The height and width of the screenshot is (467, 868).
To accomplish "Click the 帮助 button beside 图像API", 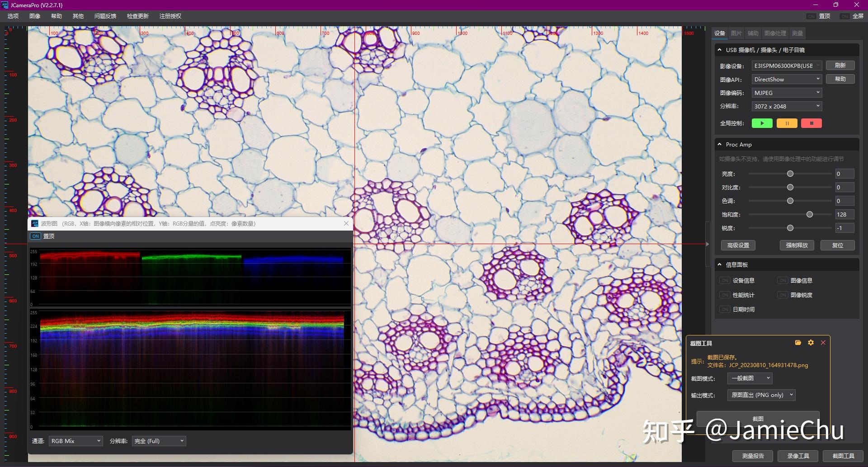I will point(840,79).
